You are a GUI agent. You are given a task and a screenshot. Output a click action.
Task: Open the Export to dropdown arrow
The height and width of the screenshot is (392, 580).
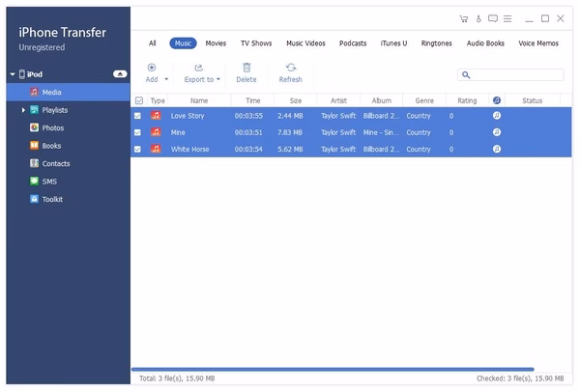[218, 79]
